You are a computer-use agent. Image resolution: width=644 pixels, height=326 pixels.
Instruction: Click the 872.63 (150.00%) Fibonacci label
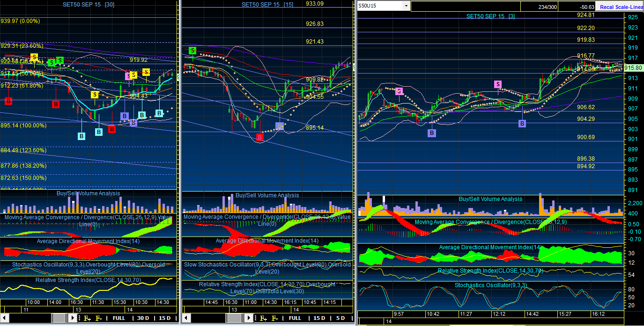click(23, 178)
